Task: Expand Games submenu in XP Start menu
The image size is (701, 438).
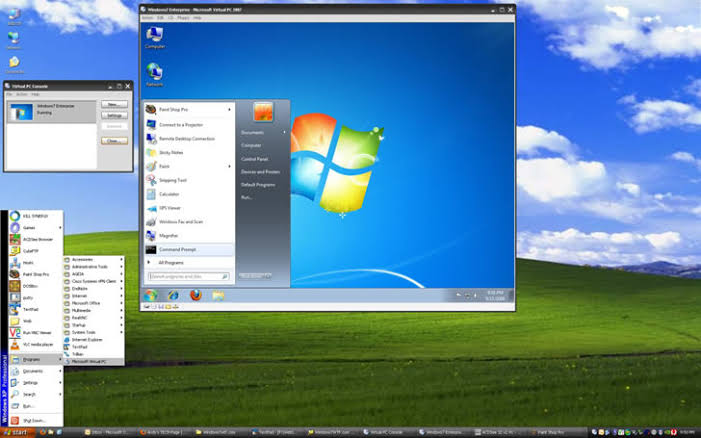Action: point(35,228)
